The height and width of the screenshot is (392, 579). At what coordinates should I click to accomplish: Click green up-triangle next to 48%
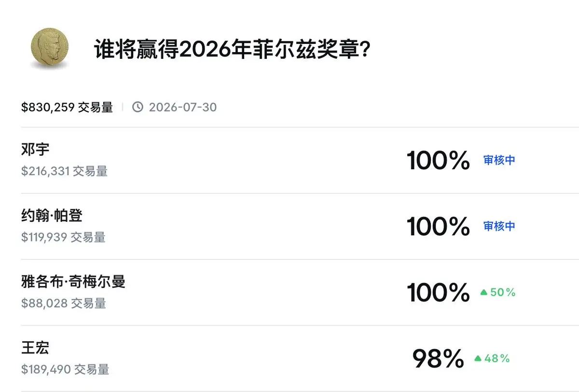[x=478, y=358]
